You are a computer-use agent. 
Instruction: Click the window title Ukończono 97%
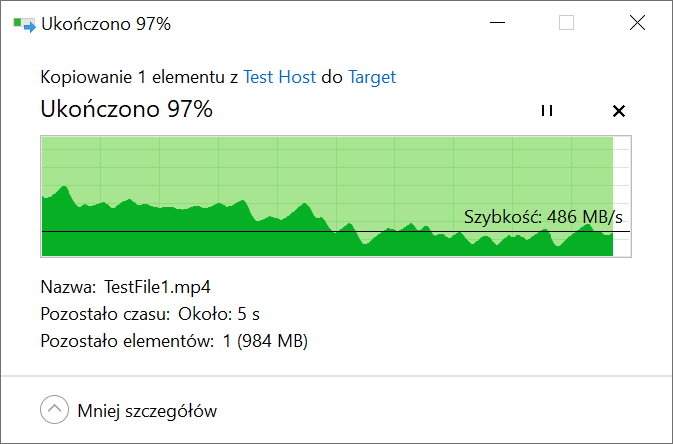106,24
